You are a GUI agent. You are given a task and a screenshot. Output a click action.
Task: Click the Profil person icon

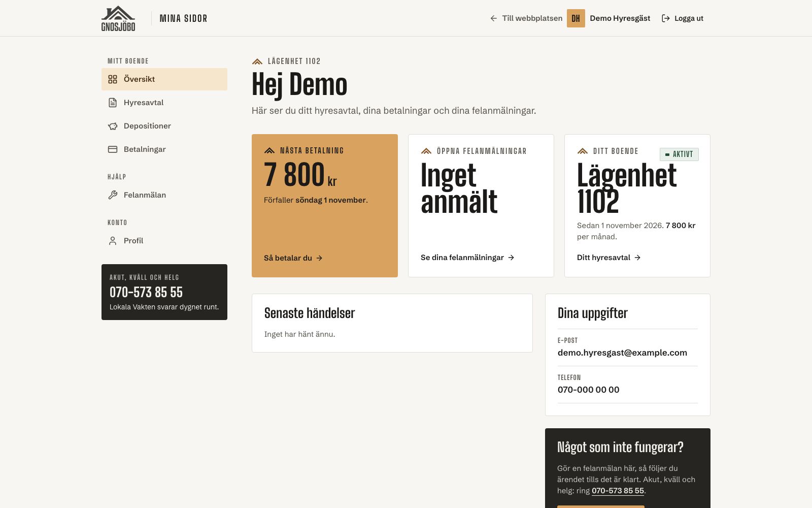click(113, 241)
